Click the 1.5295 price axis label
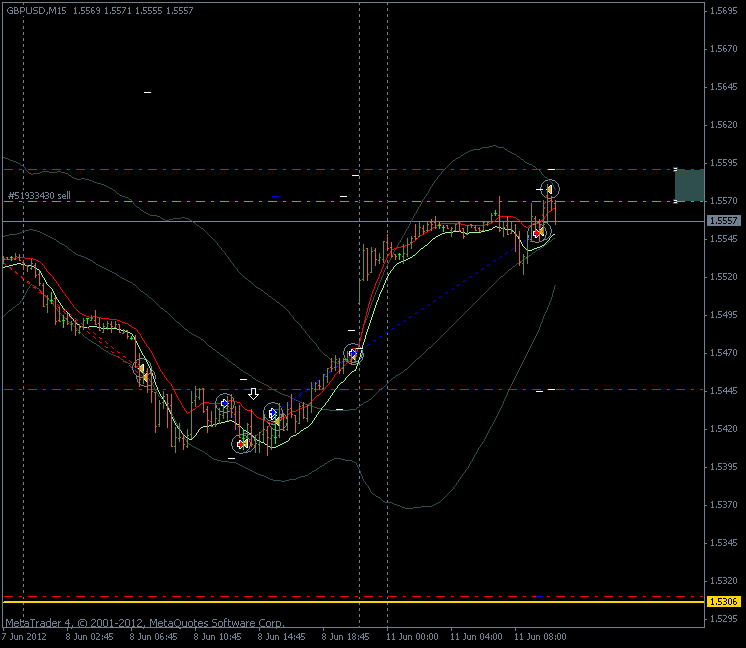The height and width of the screenshot is (648, 746). [x=724, y=619]
